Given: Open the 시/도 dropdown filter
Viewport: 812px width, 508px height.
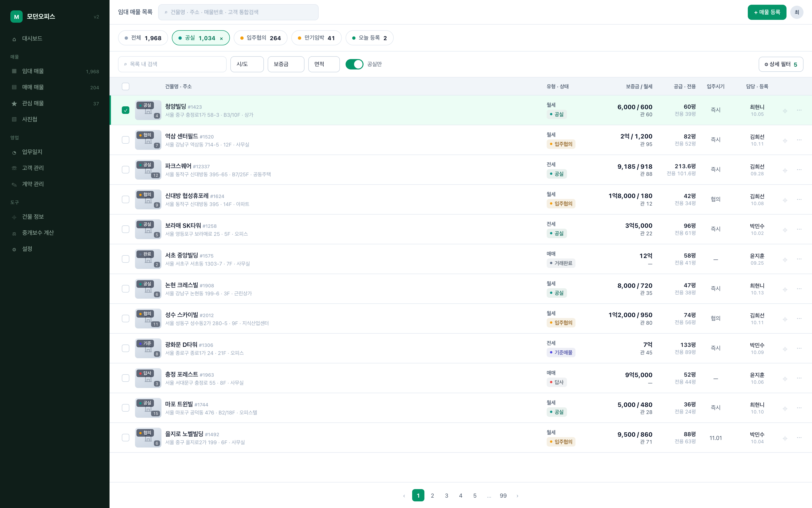Looking at the screenshot, I should [247, 64].
